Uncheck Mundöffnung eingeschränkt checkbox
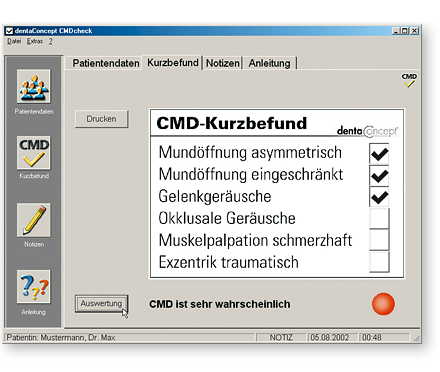The height and width of the screenshot is (372, 440). (379, 176)
